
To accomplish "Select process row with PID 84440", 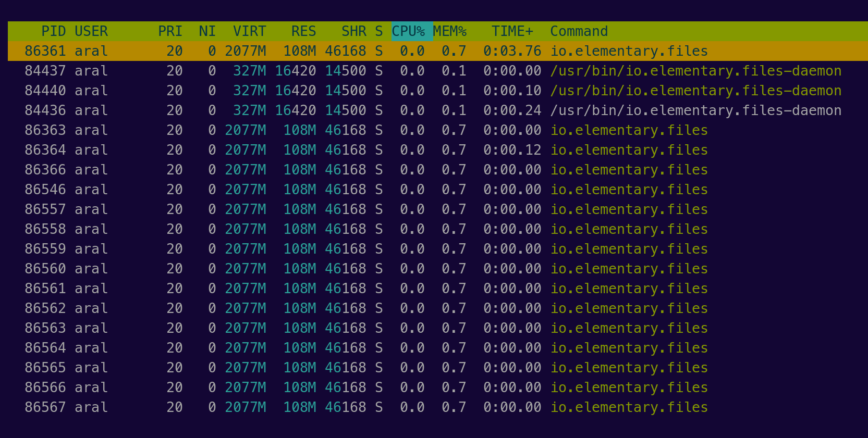I will (x=438, y=91).
